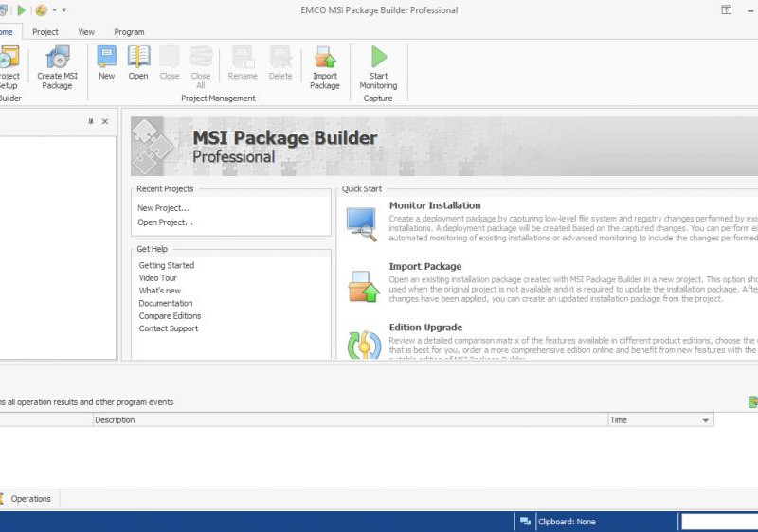Click the Close All ribbon icon
Screen dimensions: 758x532
click(x=201, y=57)
